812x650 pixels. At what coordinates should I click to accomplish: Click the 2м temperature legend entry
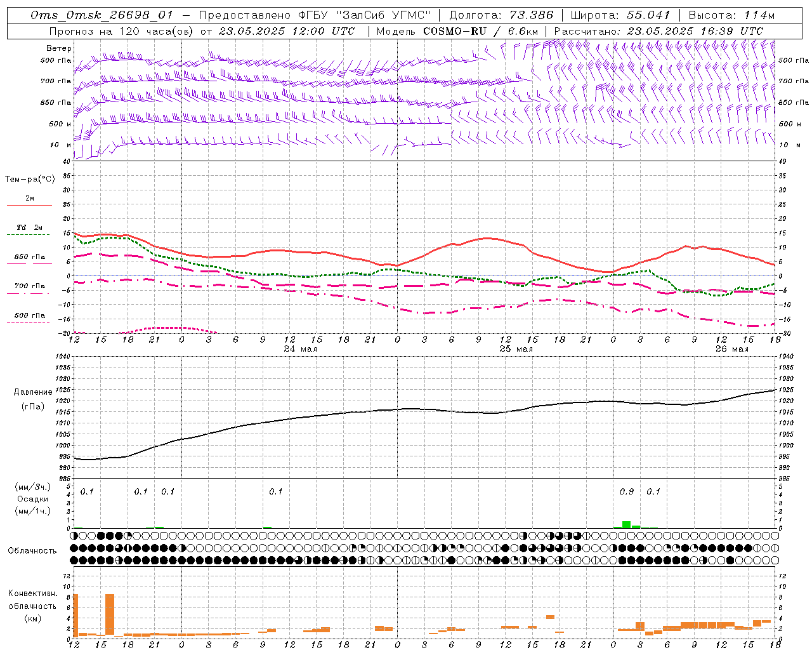click(x=30, y=198)
